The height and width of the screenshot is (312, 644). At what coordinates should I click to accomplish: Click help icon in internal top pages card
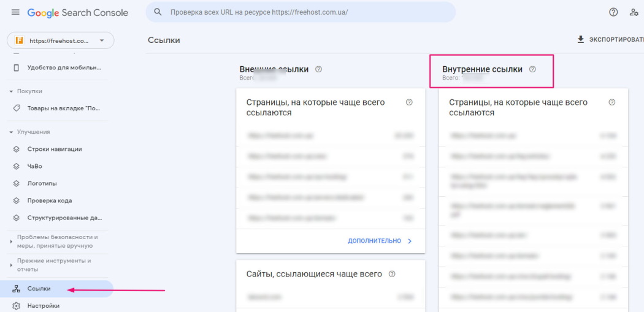tap(611, 102)
